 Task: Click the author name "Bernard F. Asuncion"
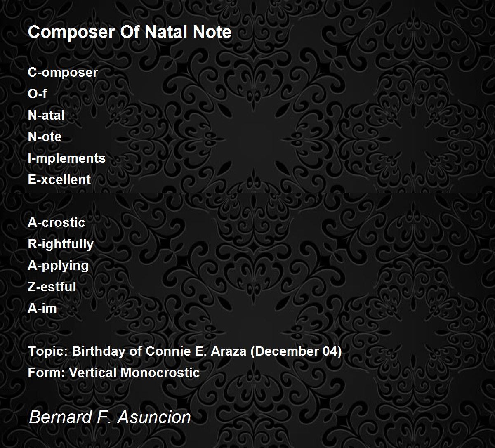pyautogui.click(x=110, y=417)
